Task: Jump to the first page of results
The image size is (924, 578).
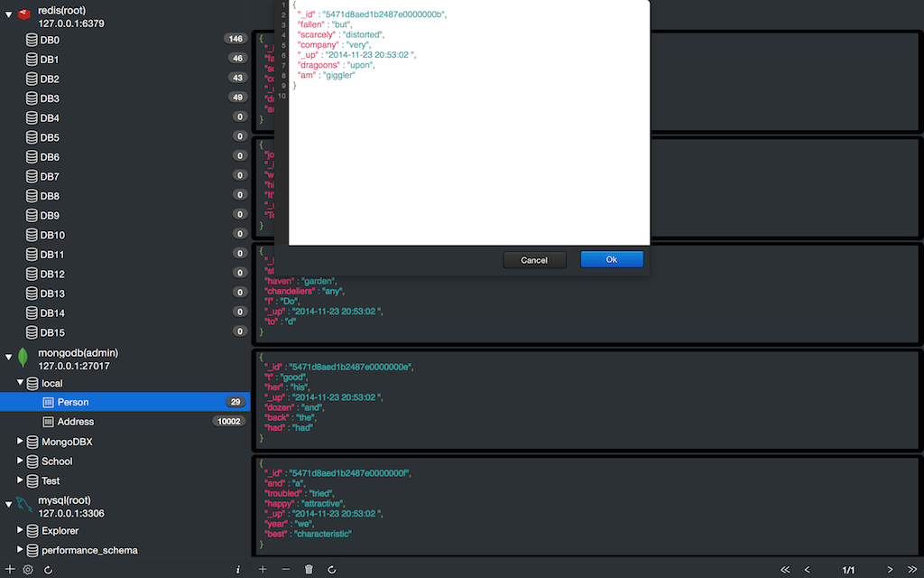Action: click(785, 570)
